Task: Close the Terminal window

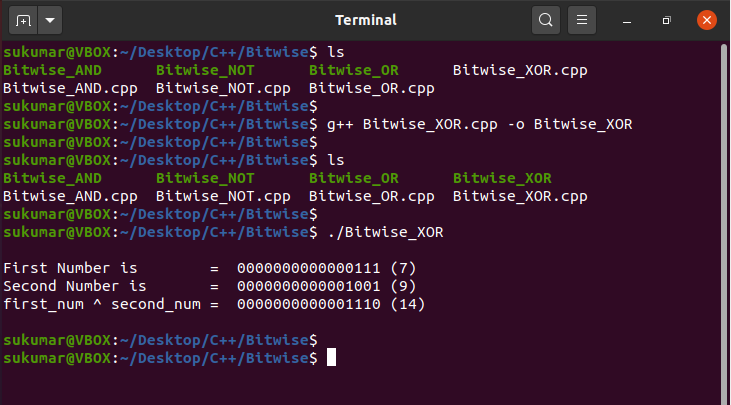Action: click(706, 19)
